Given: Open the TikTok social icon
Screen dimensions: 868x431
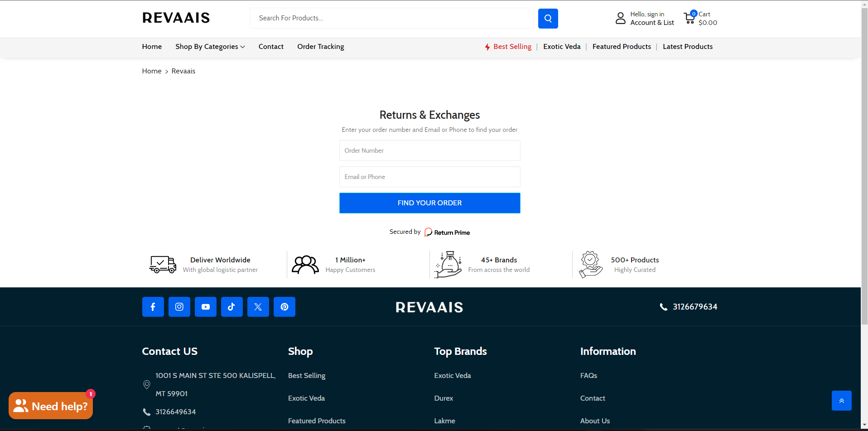Looking at the screenshot, I should pyautogui.click(x=232, y=307).
